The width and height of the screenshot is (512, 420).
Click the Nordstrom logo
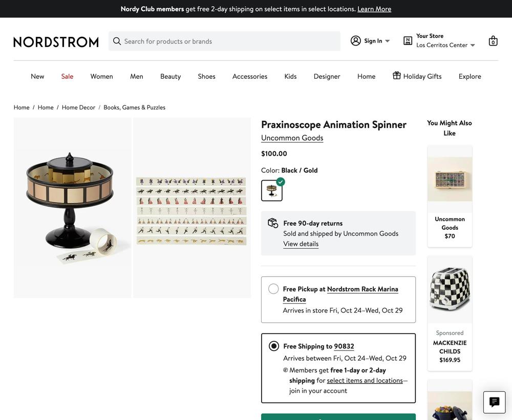point(56,42)
